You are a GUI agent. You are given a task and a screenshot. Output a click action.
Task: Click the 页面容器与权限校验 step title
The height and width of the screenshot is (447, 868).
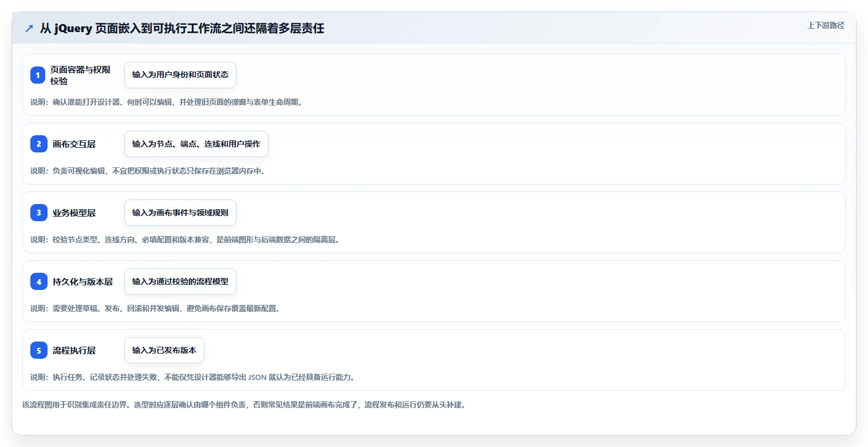[81, 75]
